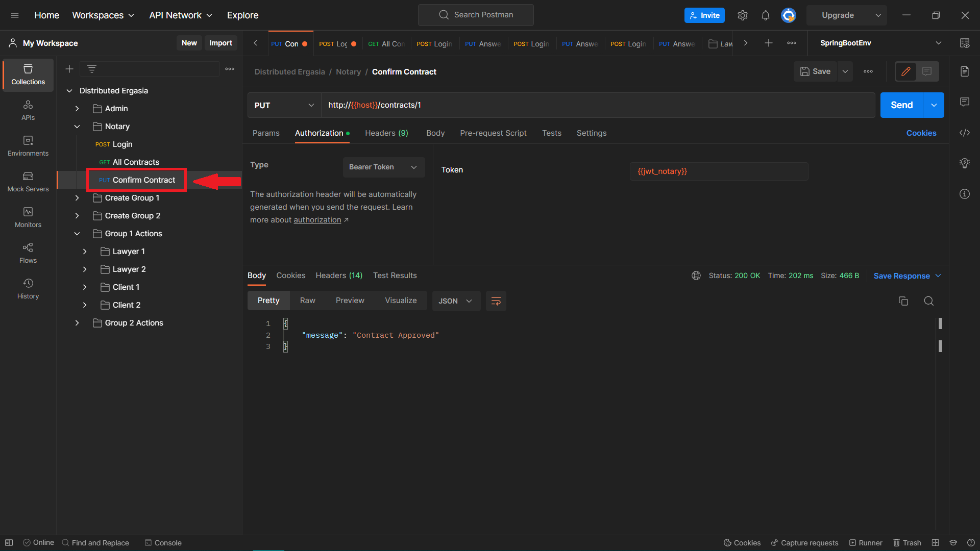Open the documentation icon in right sidebar

pos(965,71)
